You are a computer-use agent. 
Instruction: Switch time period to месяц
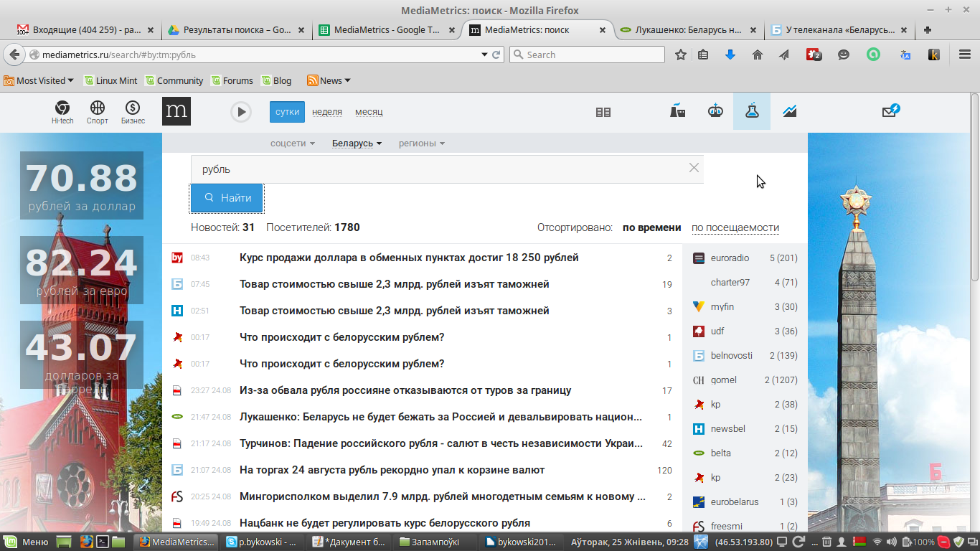369,112
